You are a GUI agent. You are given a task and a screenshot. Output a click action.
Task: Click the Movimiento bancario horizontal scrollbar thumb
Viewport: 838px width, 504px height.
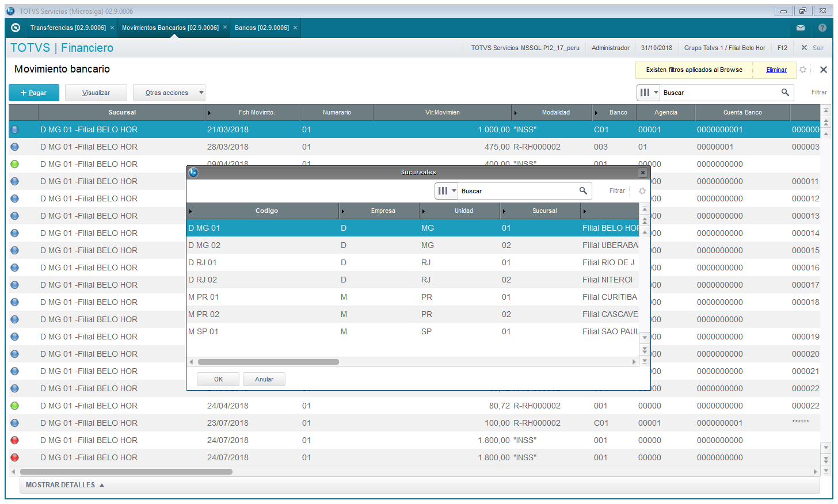pos(126,472)
